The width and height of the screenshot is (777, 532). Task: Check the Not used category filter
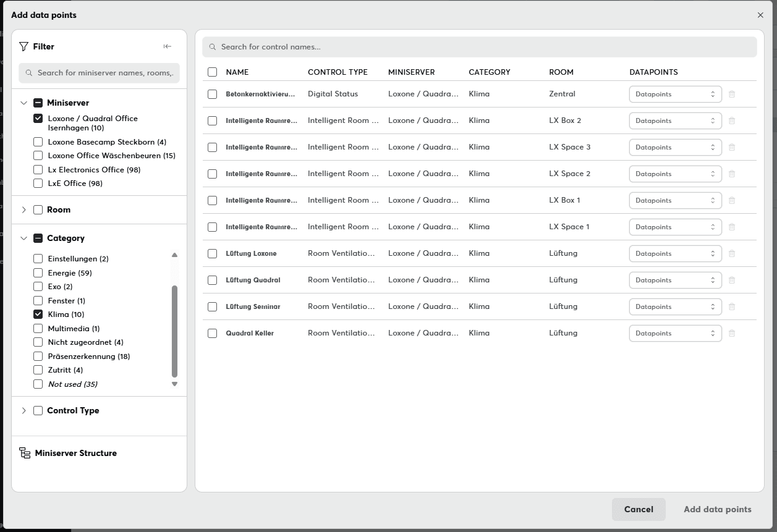point(38,384)
